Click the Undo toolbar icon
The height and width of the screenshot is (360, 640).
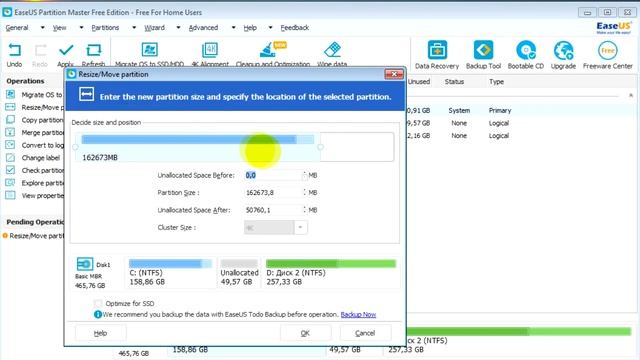click(14, 50)
